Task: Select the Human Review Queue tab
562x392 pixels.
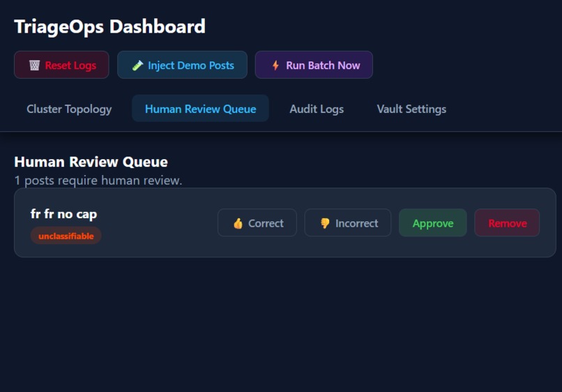Action: coord(200,109)
